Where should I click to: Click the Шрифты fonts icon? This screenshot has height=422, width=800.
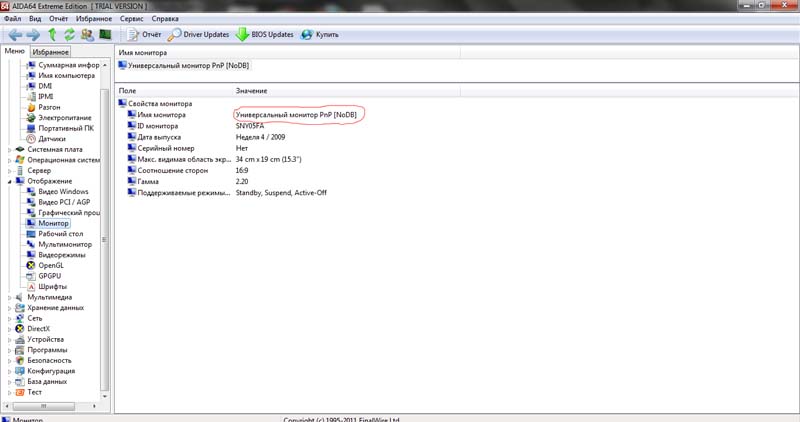tap(31, 287)
